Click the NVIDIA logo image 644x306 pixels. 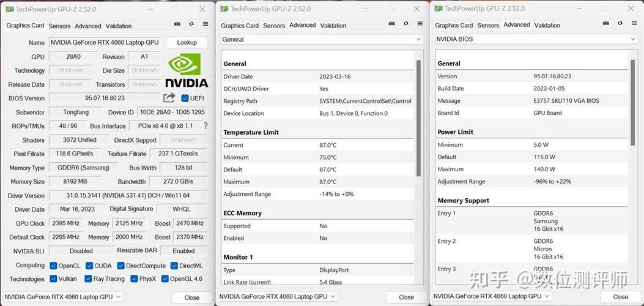coord(186,70)
